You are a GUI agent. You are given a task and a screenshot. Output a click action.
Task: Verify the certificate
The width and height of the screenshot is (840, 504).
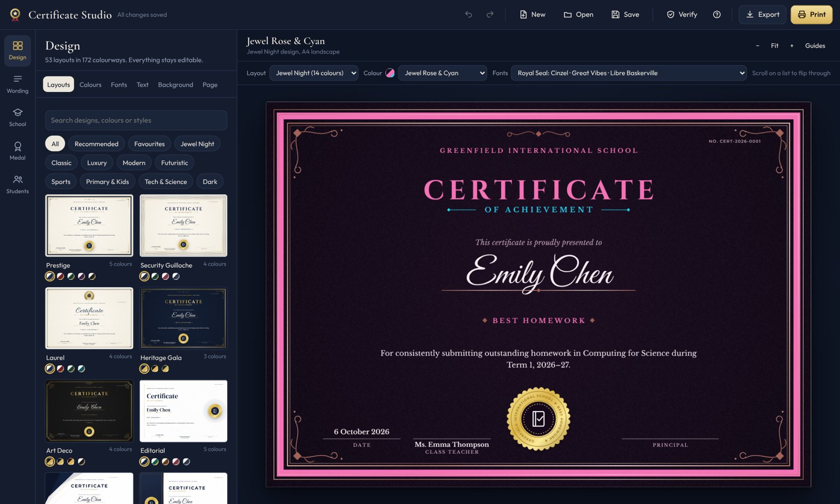[x=682, y=15]
